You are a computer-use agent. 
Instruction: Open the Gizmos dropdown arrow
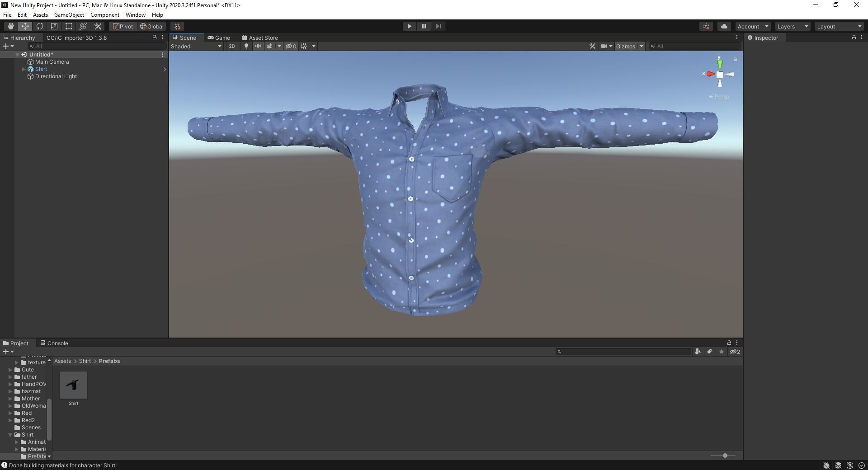point(641,46)
